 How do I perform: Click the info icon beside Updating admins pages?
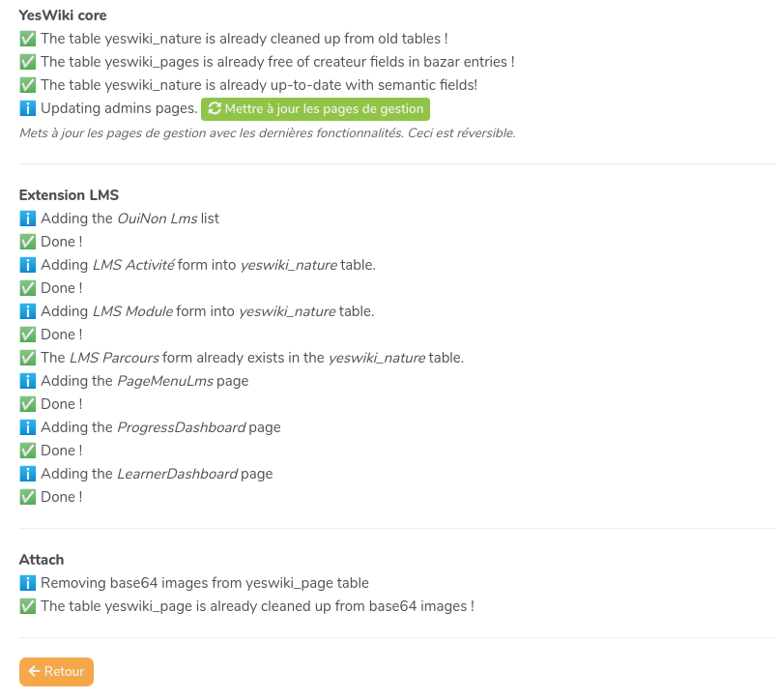(27, 108)
